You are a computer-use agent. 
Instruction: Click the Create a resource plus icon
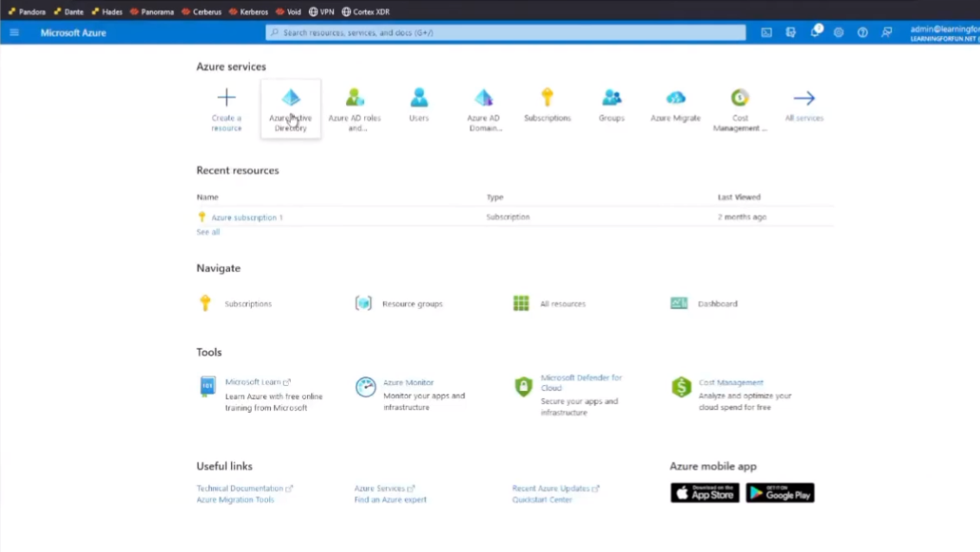[227, 98]
